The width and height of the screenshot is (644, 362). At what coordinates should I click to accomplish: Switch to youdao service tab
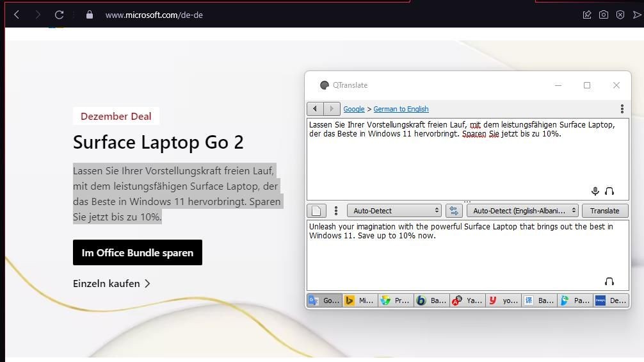pos(503,300)
